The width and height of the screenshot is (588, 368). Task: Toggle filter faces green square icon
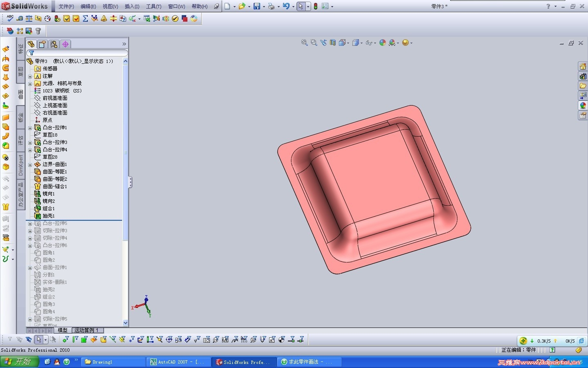(x=85, y=339)
